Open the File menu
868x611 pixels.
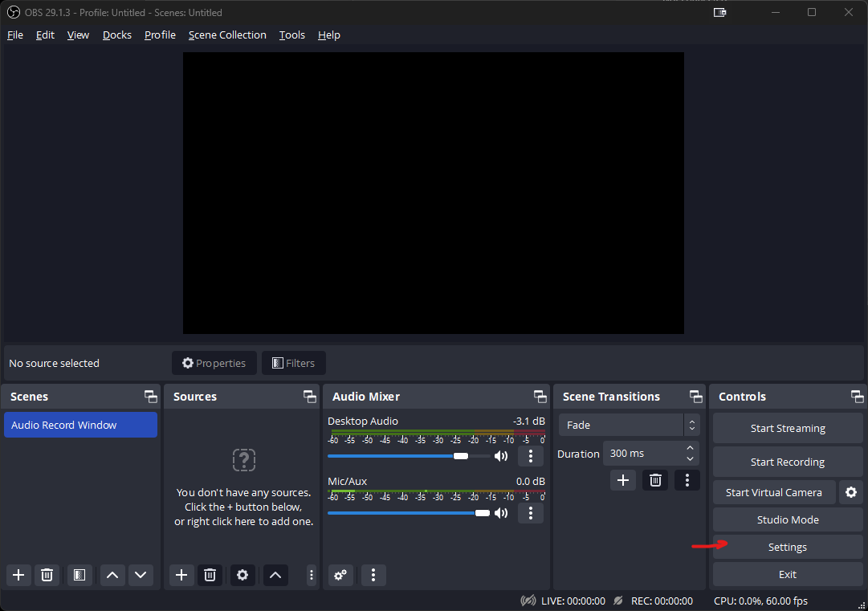click(x=15, y=35)
